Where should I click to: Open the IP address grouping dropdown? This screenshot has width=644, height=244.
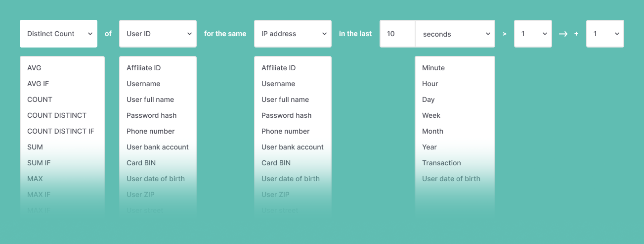[x=293, y=34]
